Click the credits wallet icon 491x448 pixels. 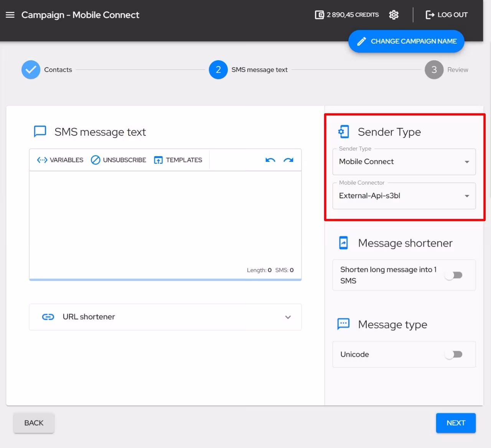pos(319,15)
